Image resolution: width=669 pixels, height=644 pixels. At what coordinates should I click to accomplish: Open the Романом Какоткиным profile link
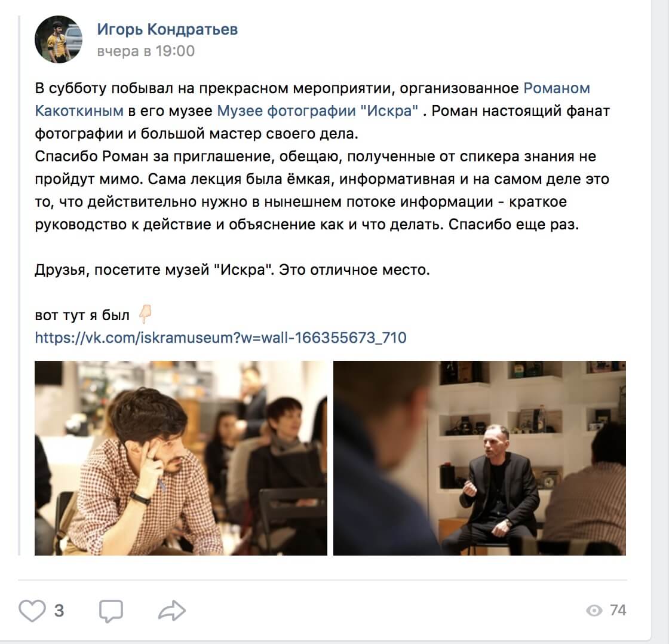click(x=556, y=88)
